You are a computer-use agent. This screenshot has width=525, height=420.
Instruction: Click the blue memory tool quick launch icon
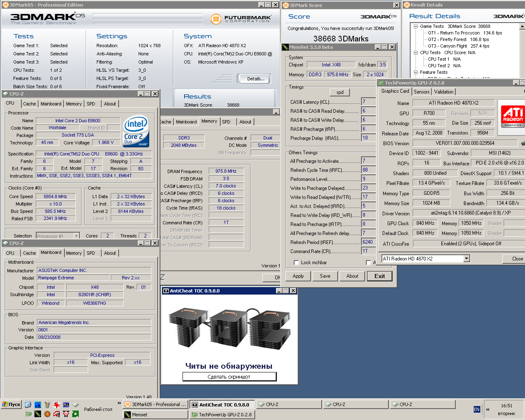point(38,404)
